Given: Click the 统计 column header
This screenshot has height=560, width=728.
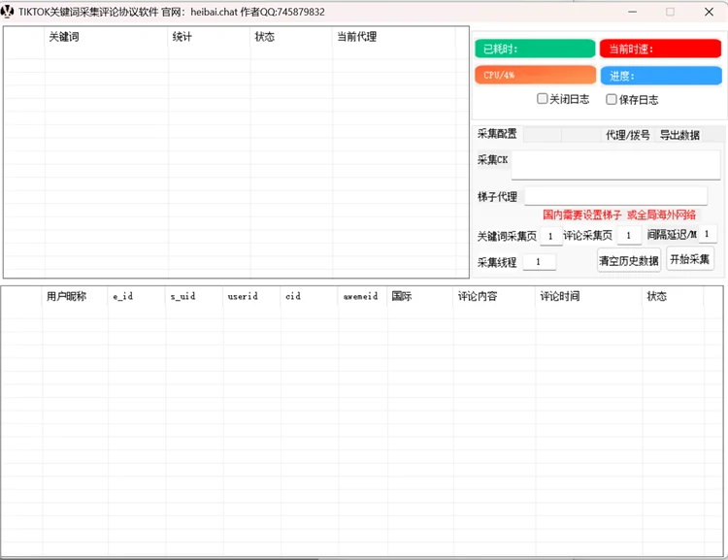Looking at the screenshot, I should [x=209, y=37].
